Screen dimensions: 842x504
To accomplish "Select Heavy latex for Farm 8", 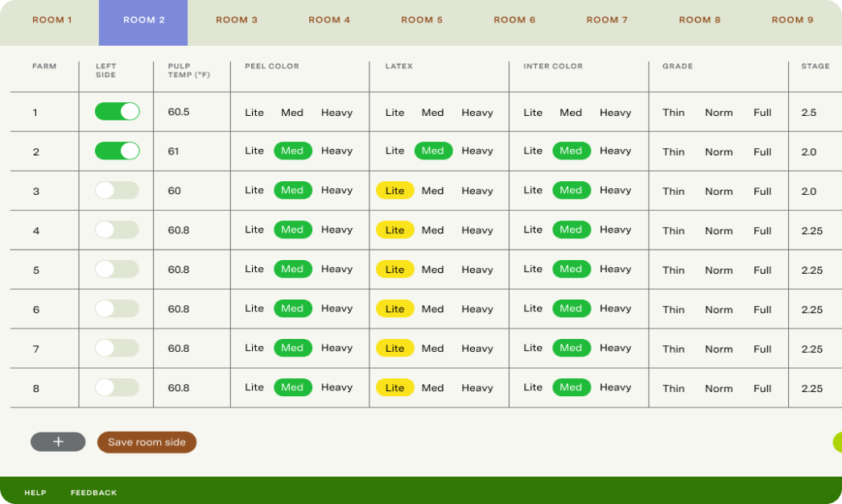I will tap(477, 387).
